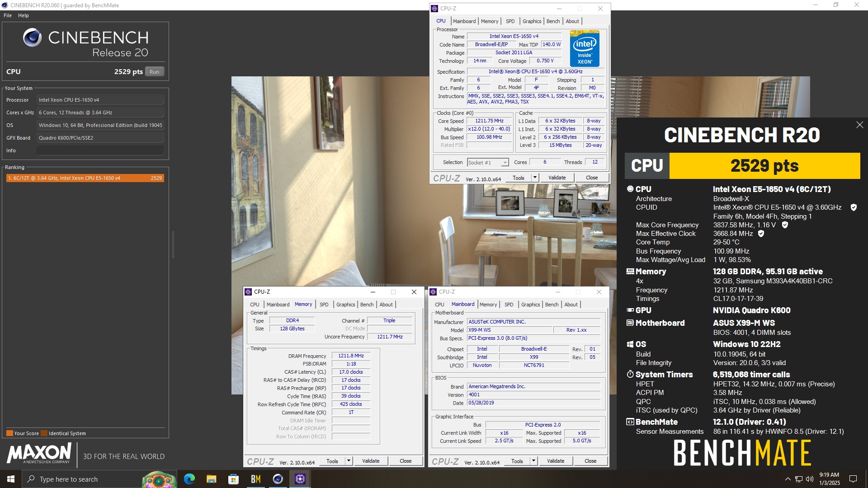This screenshot has height=488, width=868.
Task: Click Close button in top CPU-Z window
Action: coord(592,178)
